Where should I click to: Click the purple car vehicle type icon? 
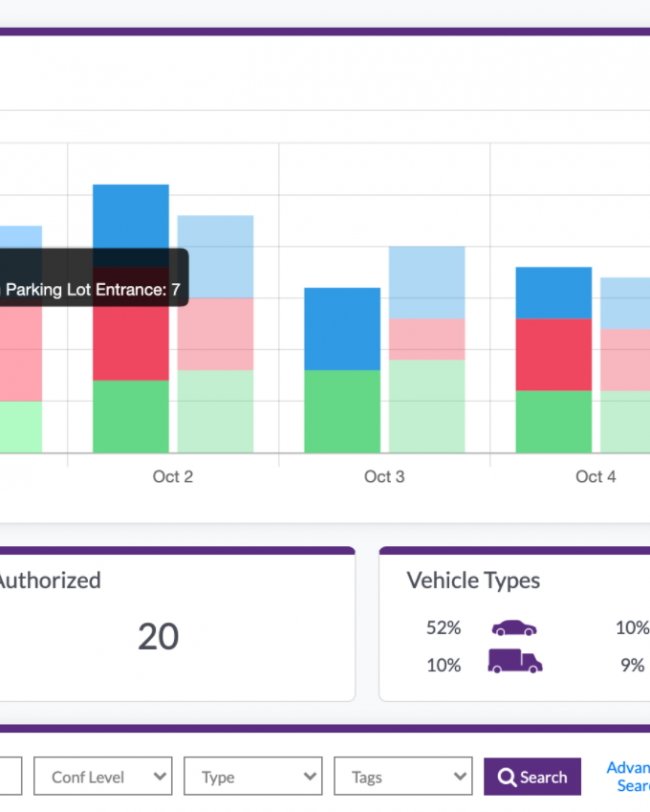(514, 628)
